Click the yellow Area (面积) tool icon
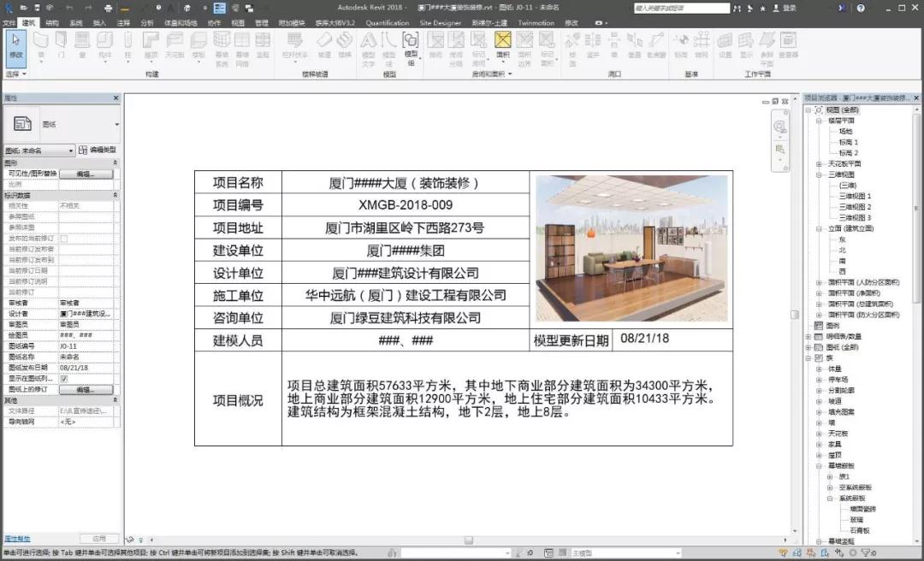 tap(503, 41)
